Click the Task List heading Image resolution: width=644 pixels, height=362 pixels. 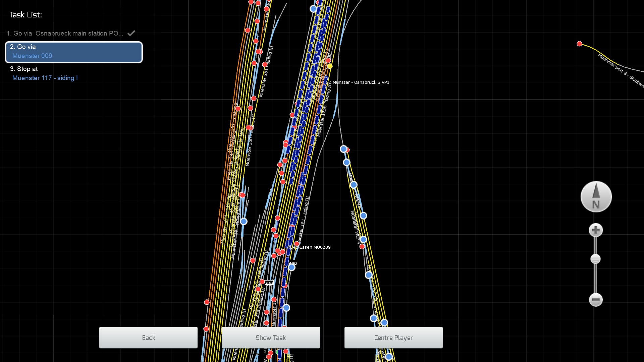coord(26,15)
